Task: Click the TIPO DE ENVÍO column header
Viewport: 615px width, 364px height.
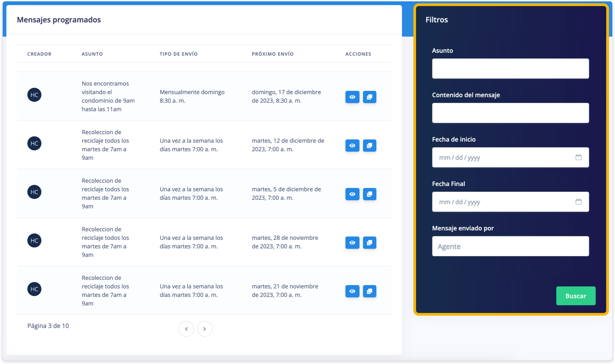Action: click(x=178, y=54)
